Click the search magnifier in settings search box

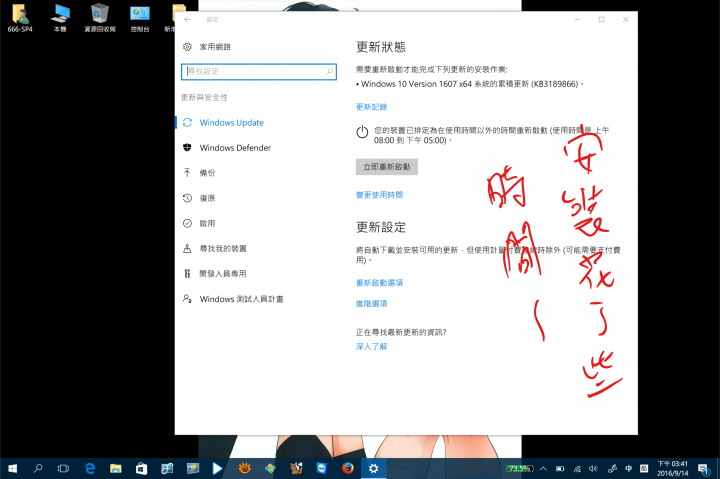(x=329, y=72)
